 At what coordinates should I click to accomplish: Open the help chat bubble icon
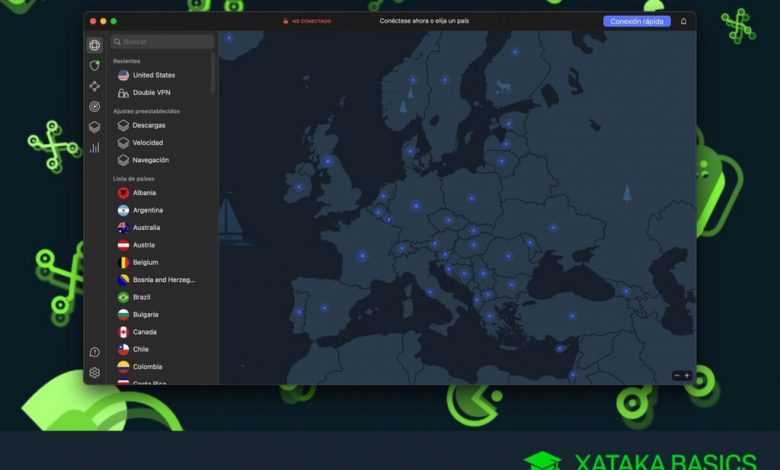pyautogui.click(x=95, y=352)
